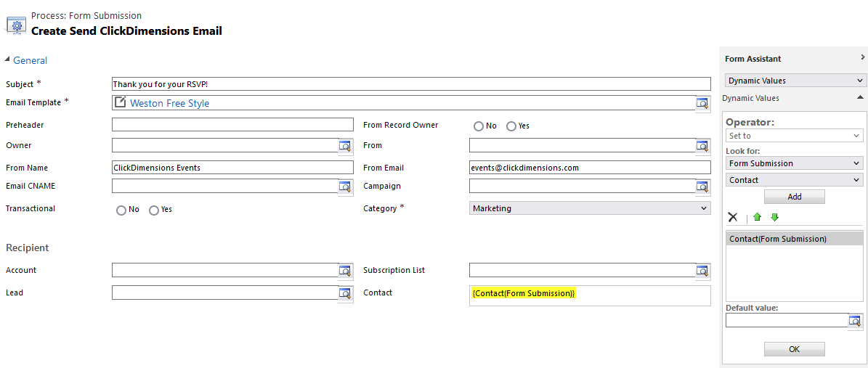Open Subscription List lookup icon
This screenshot has height=368, width=868.
702,271
